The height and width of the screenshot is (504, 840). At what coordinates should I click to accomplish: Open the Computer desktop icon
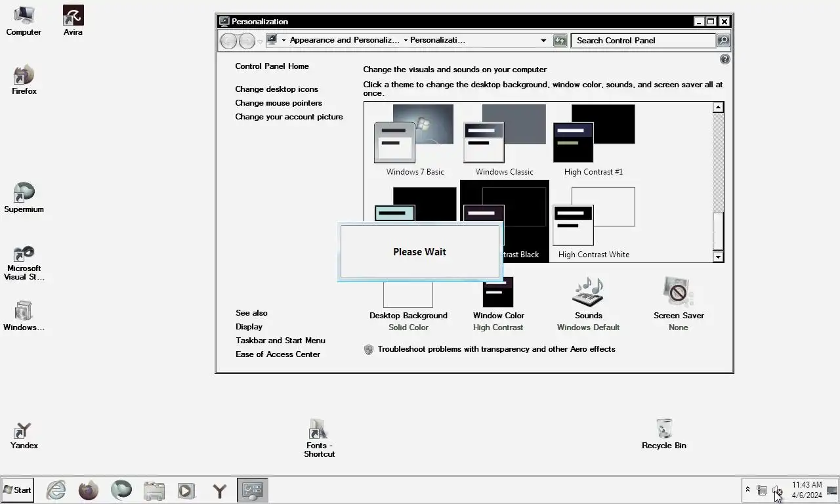pyautogui.click(x=24, y=21)
